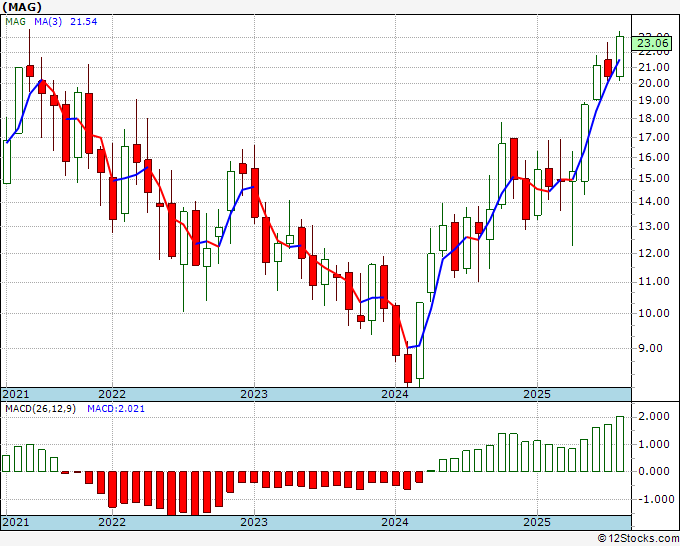Click the 10.00 price axis label
The height and width of the screenshot is (546, 680).
[654, 313]
